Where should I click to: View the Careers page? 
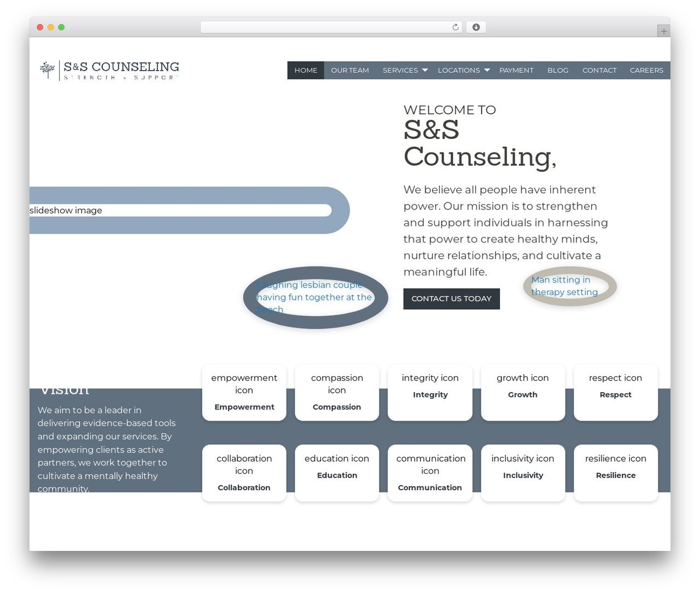click(x=646, y=71)
